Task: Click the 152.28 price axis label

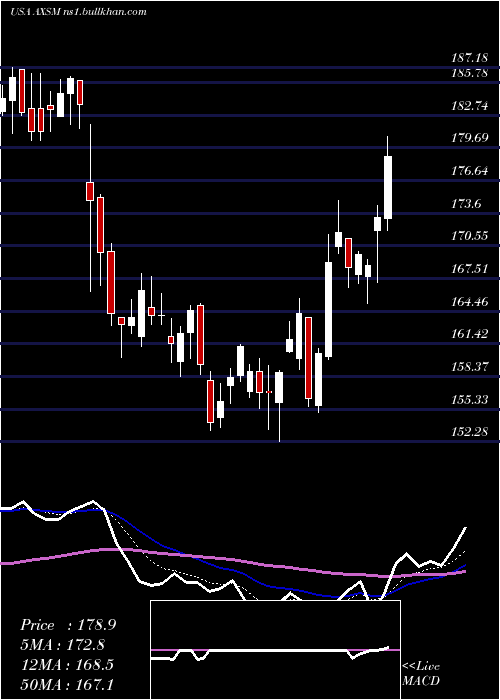Action: point(469,432)
